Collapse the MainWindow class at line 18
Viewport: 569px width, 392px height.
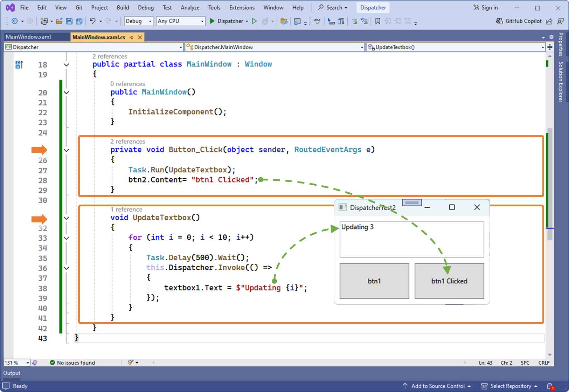(67, 65)
